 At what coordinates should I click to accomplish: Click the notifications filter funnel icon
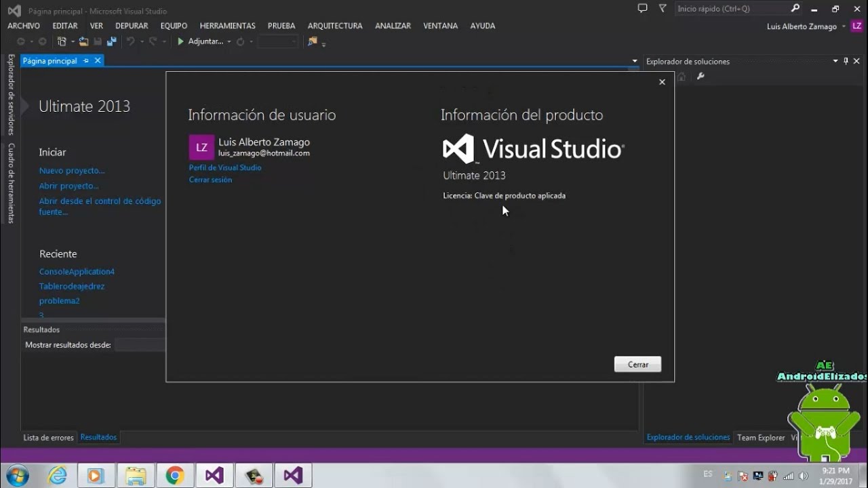[663, 9]
